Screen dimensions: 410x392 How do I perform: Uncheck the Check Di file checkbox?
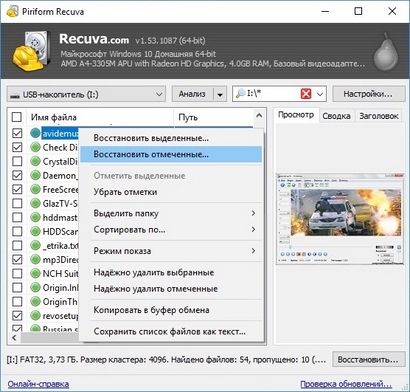(17, 147)
